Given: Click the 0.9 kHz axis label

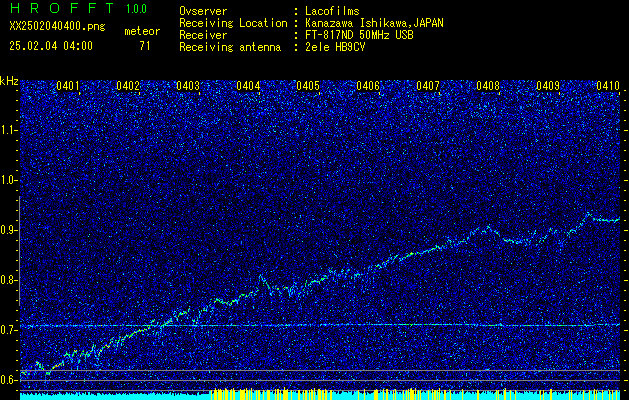Looking at the screenshot, I should tap(8, 230).
